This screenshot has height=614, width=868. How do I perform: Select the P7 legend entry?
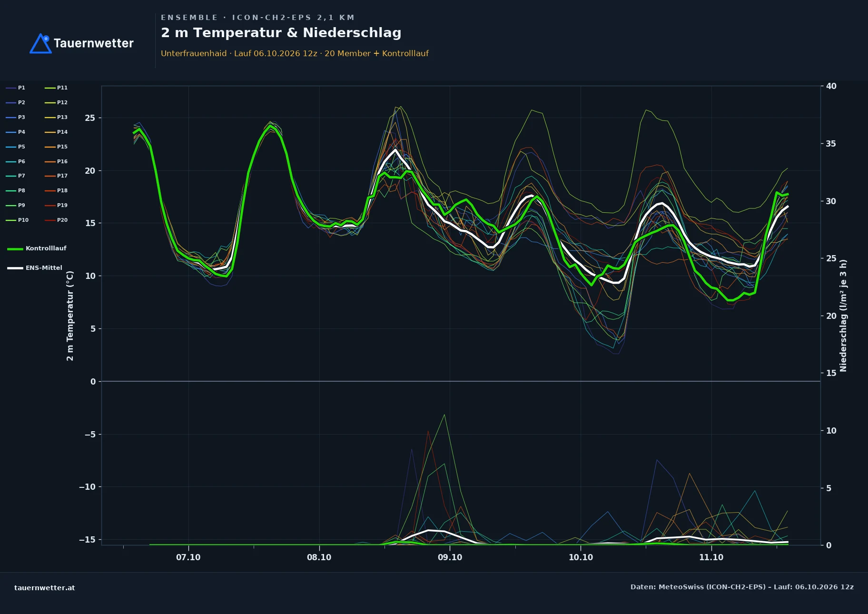pos(16,176)
